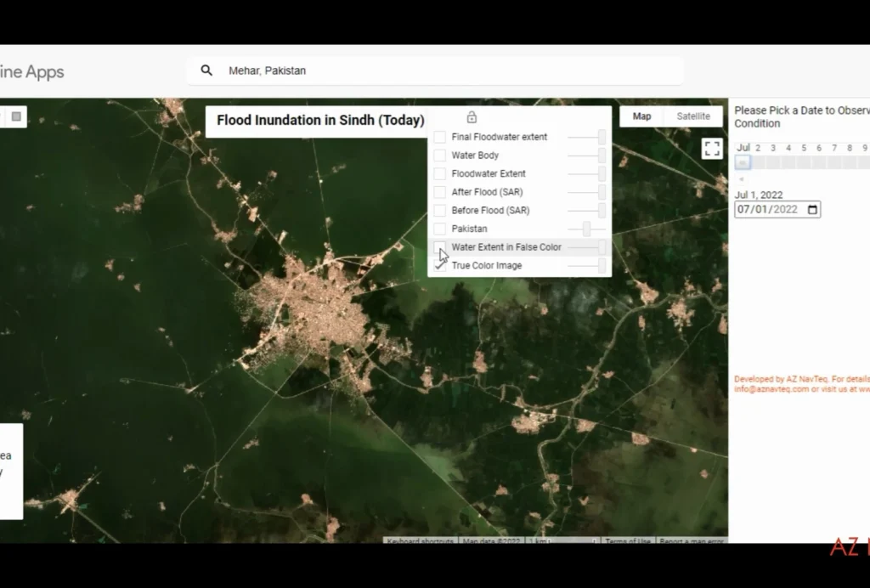Viewport: 870px width, 588px height.
Task: Adjust the Pakistan layer opacity slider
Action: 586,229
